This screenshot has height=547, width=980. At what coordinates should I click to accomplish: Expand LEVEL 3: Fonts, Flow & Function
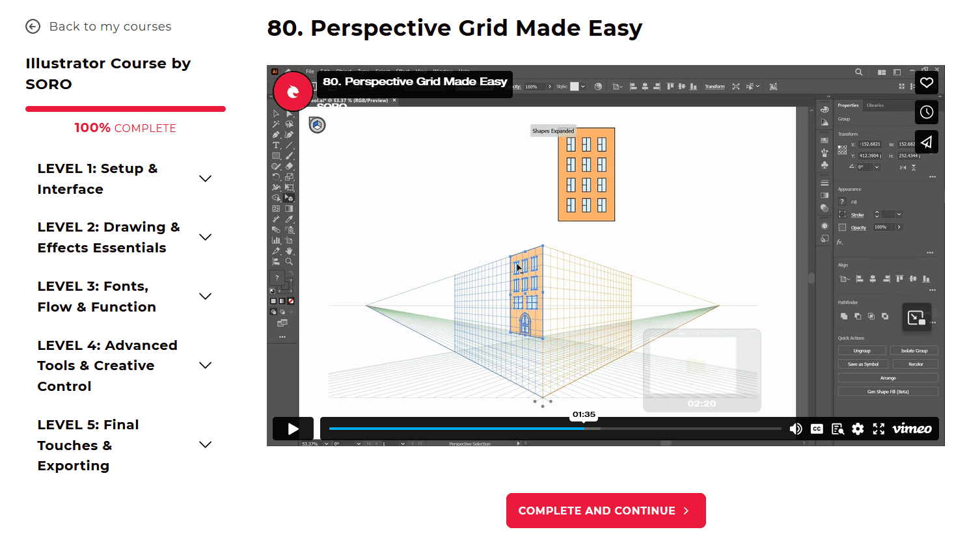[125, 297]
